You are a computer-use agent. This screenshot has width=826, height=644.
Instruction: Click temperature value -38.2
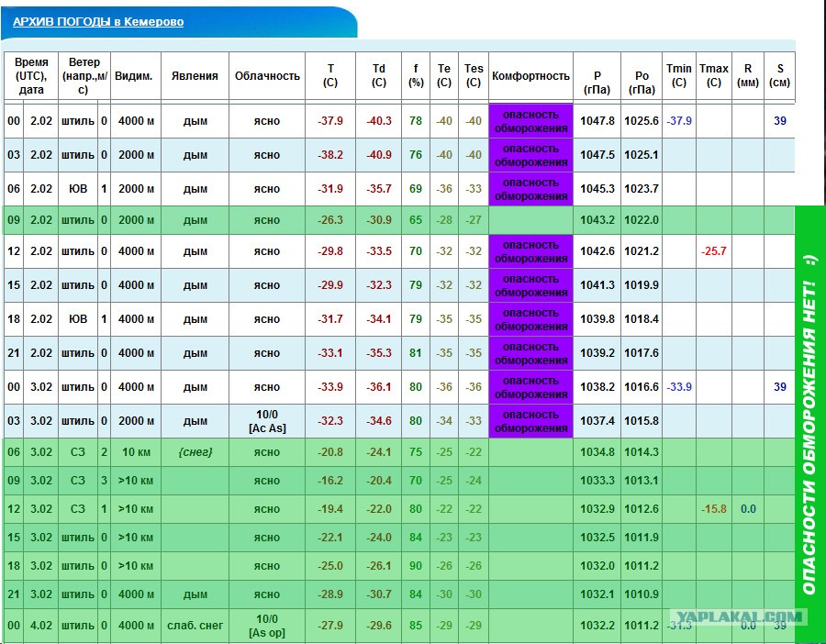330,155
